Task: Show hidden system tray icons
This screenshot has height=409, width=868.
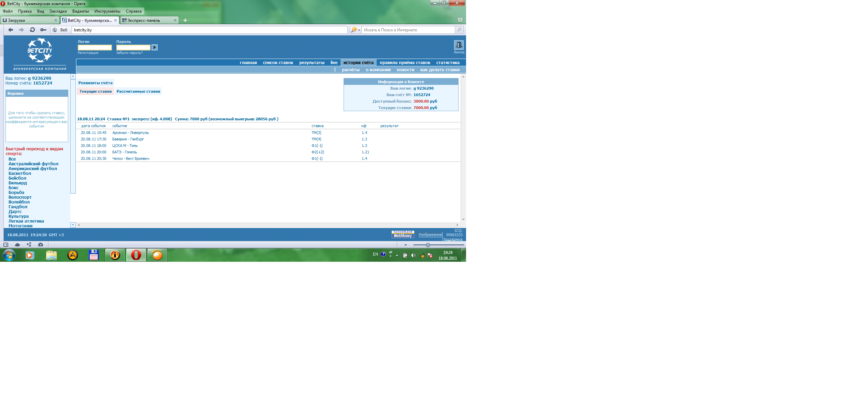Action: [x=397, y=255]
